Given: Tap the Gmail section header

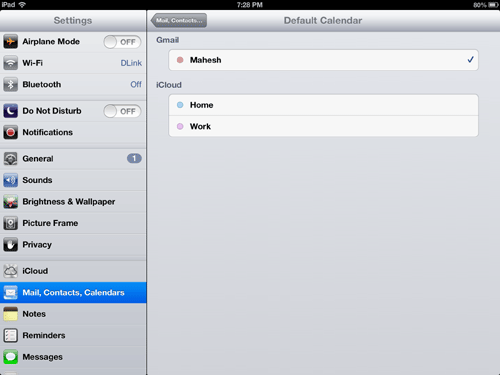Looking at the screenshot, I should [168, 40].
